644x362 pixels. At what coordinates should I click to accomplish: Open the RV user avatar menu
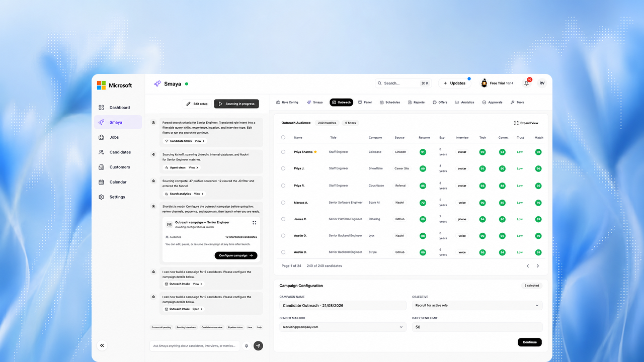[x=542, y=83]
